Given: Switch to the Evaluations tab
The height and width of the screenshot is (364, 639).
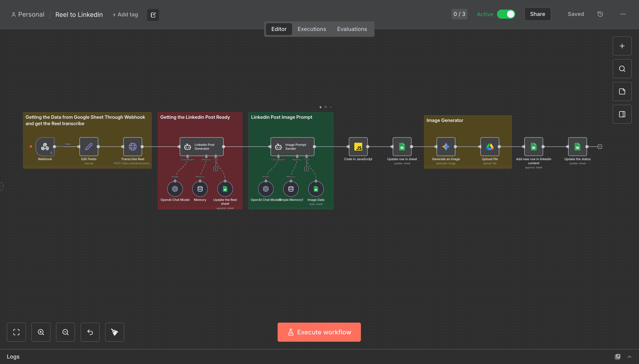Looking at the screenshot, I should pyautogui.click(x=352, y=29).
